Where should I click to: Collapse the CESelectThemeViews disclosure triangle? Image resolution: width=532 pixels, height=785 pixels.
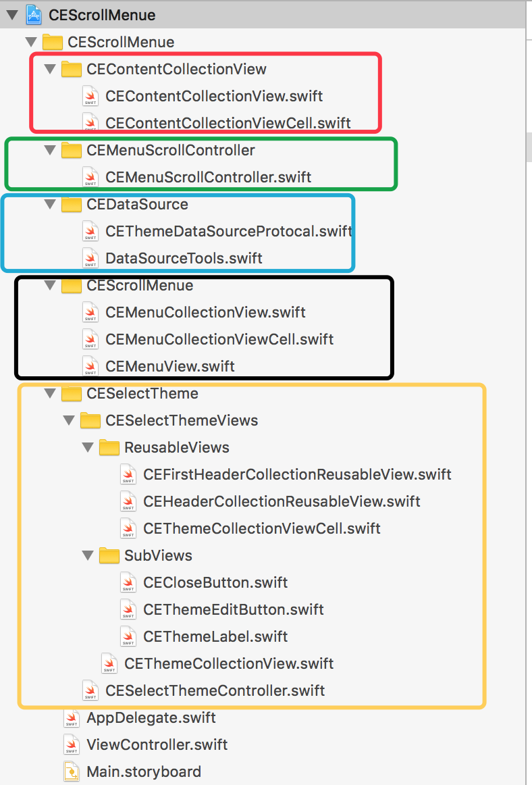(x=69, y=420)
